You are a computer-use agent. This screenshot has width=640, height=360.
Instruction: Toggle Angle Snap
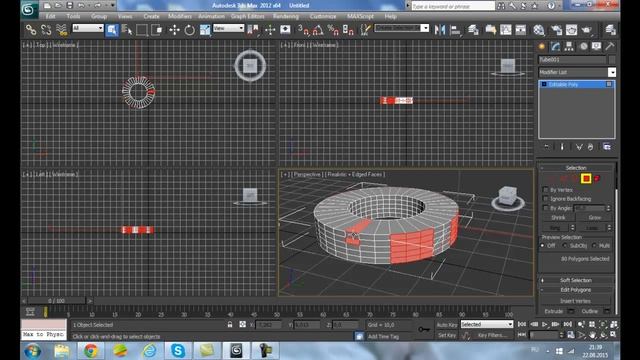318,30
